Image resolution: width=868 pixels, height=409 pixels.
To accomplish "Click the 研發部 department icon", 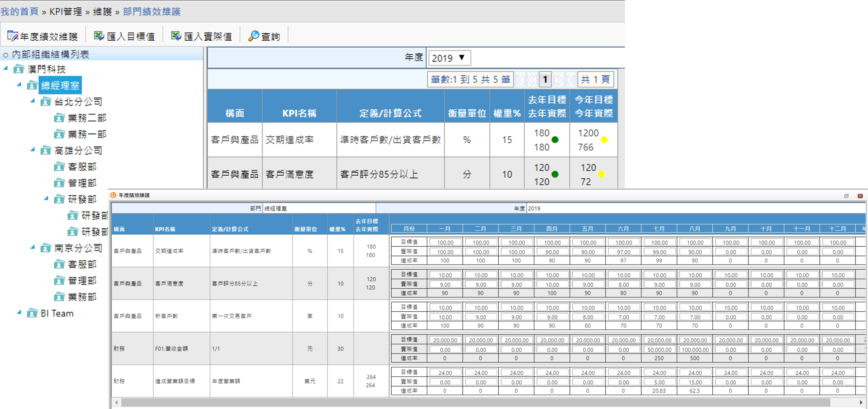I will click(59, 199).
